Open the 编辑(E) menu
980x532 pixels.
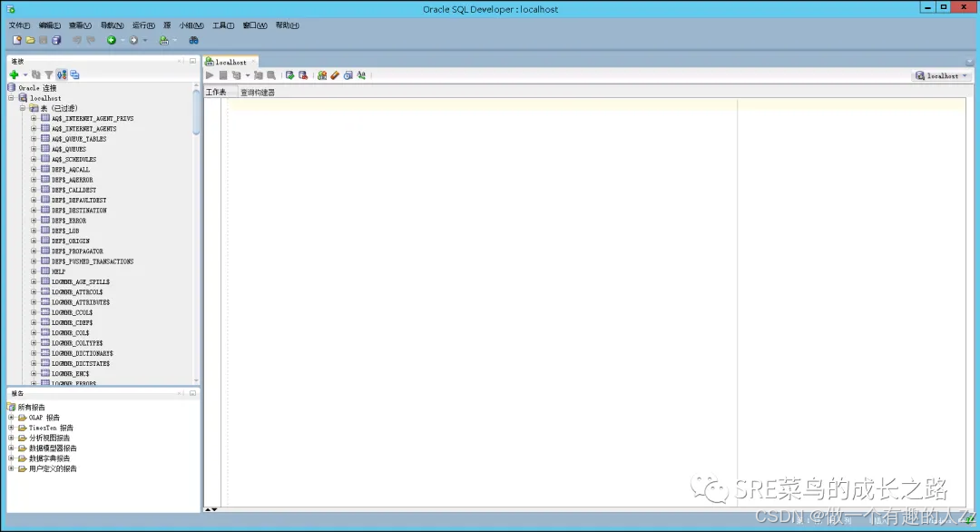pyautogui.click(x=49, y=25)
